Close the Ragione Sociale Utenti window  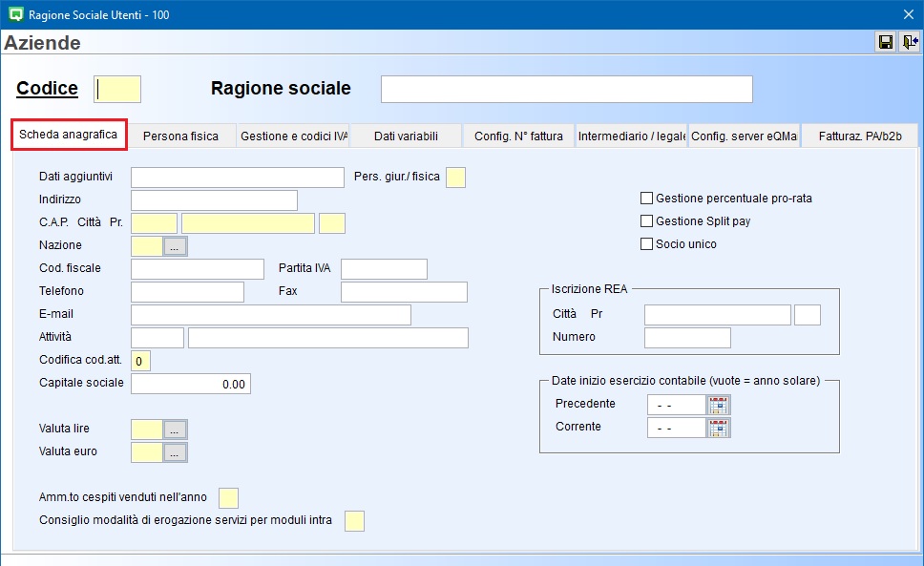[908, 14]
